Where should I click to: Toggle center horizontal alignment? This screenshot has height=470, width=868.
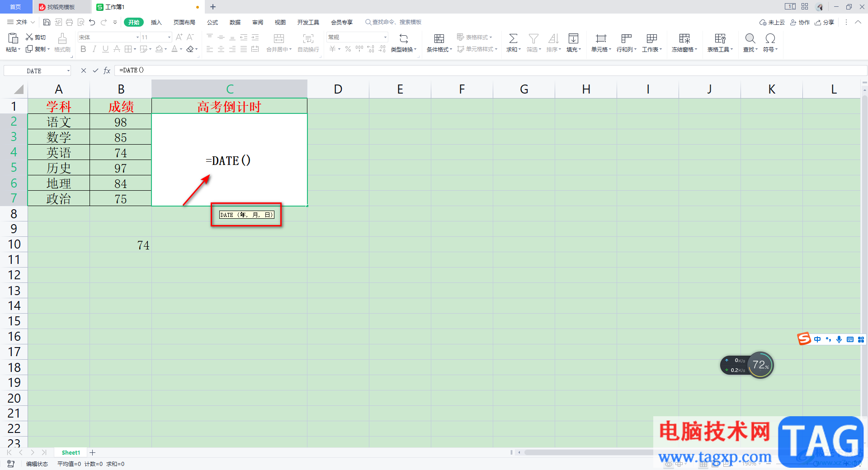coord(221,49)
